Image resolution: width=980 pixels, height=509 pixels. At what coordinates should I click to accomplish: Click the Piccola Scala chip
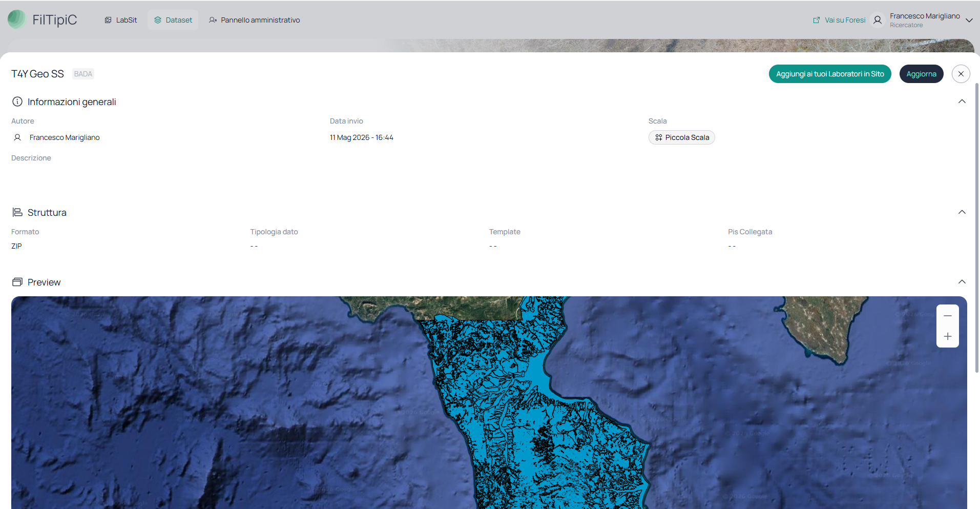click(x=681, y=137)
